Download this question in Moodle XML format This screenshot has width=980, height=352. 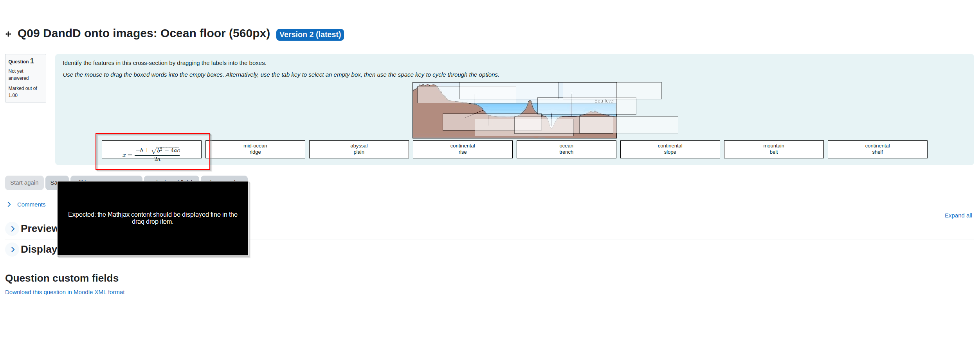tap(65, 292)
